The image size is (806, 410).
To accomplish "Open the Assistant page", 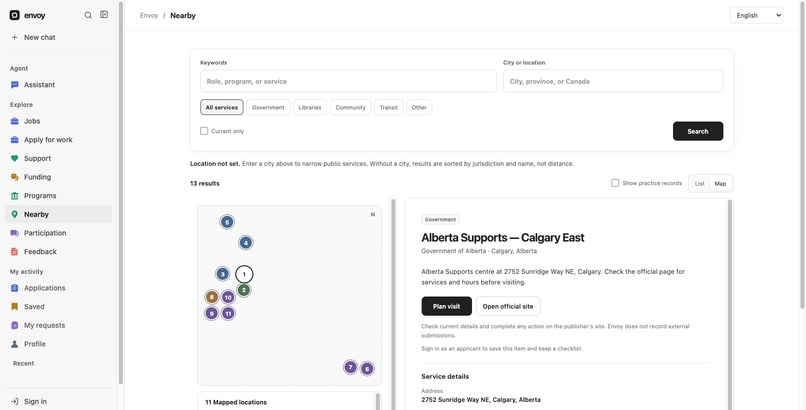I will pos(59,85).
